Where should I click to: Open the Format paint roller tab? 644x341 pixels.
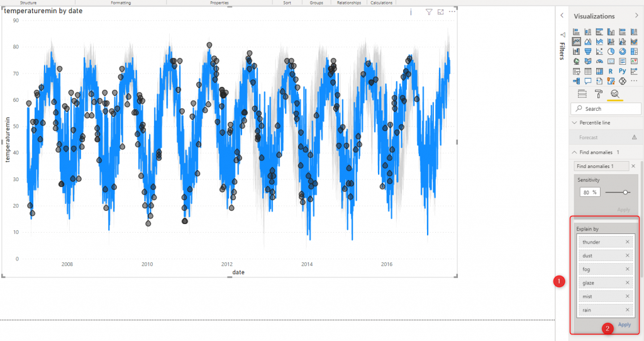coord(598,94)
